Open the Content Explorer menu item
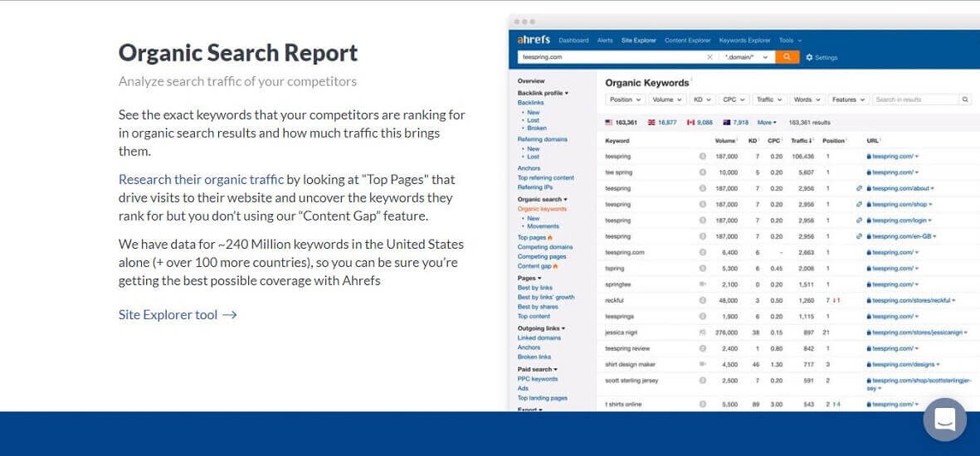This screenshot has width=980, height=456. pyautogui.click(x=687, y=40)
